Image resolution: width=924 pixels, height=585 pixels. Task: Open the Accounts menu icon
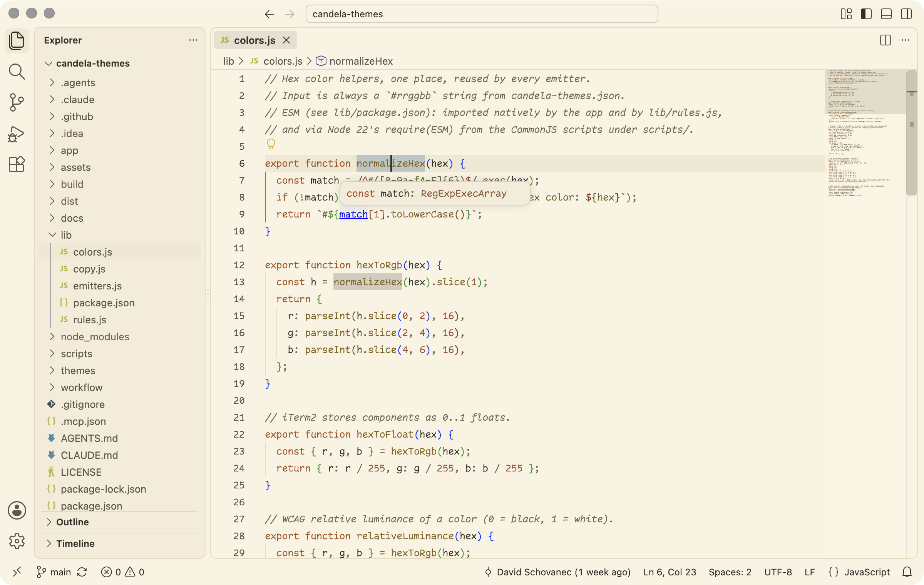coord(17,510)
